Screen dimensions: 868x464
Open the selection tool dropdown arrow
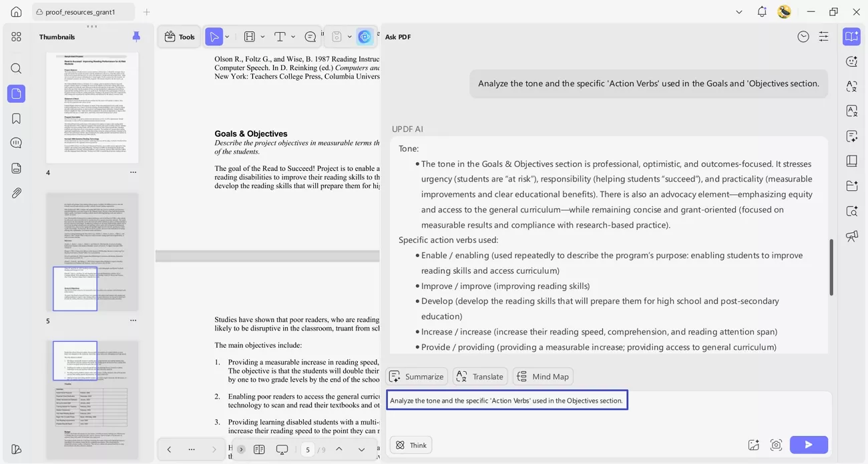pos(228,37)
